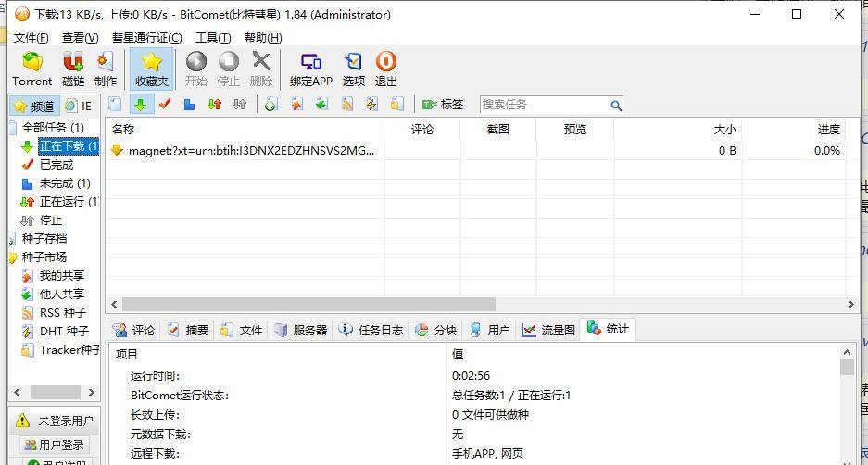Open the 绑定APP bind app tool
Screen dimensions: 868x465
311,69
